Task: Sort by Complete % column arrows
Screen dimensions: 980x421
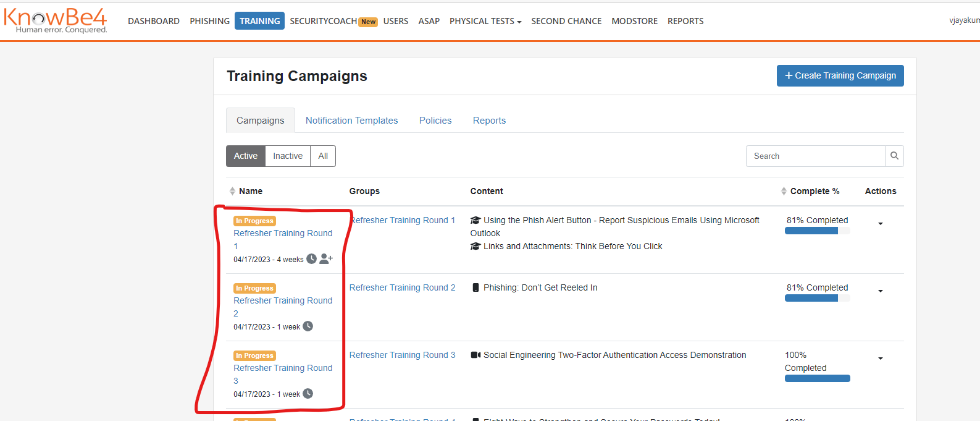Action: [784, 191]
